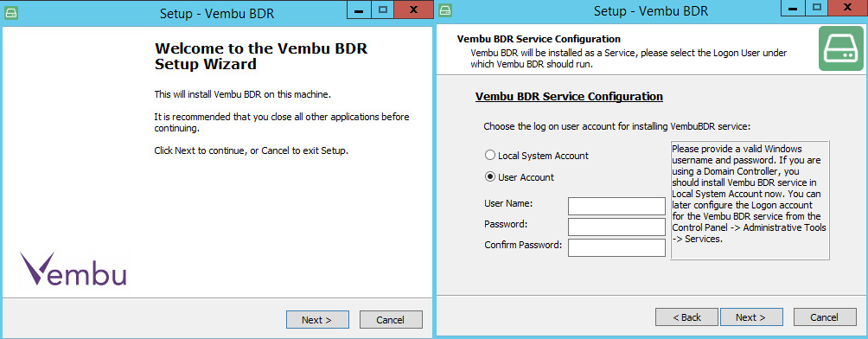Click 'Choose the log on user account' instruction text
The height and width of the screenshot is (339, 868).
(x=616, y=126)
